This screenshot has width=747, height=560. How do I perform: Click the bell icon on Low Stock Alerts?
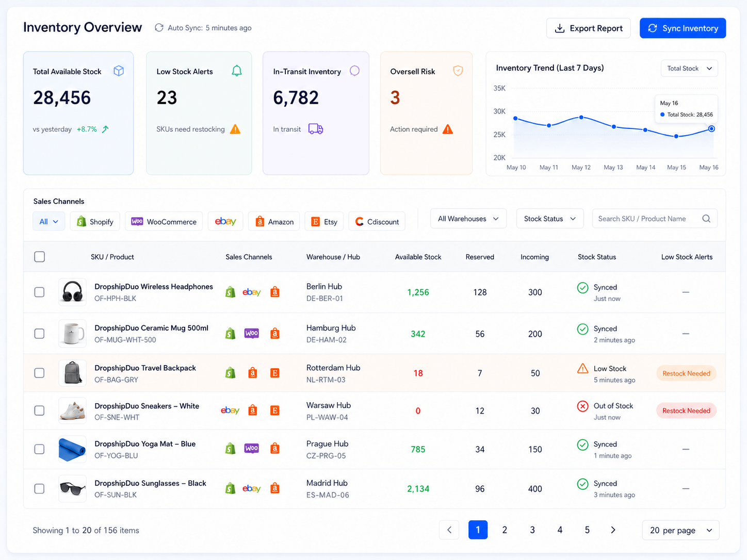click(237, 71)
